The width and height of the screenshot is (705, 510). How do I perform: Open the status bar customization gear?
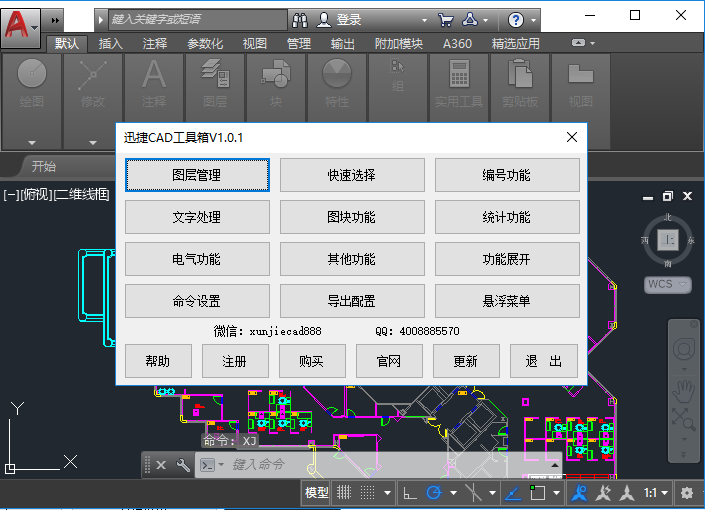687,493
